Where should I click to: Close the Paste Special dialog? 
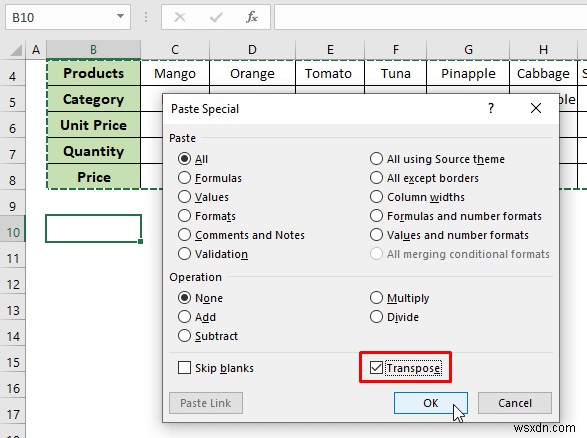[x=536, y=109]
